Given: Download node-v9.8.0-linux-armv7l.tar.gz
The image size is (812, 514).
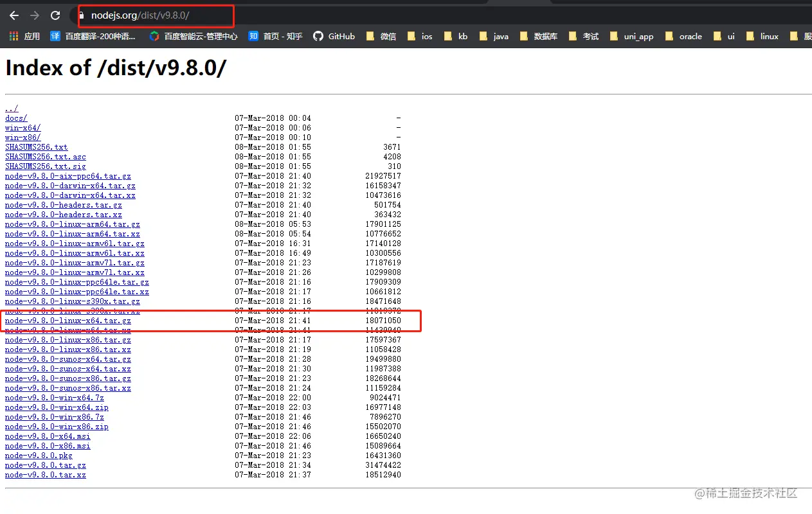Looking at the screenshot, I should click(x=75, y=263).
